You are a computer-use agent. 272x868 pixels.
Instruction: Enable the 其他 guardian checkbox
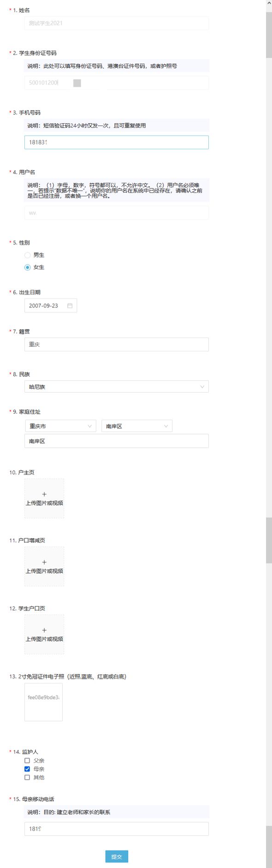[27, 777]
